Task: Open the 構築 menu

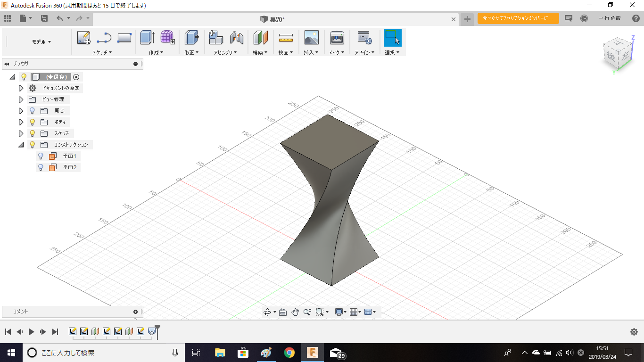Action: pyautogui.click(x=260, y=52)
